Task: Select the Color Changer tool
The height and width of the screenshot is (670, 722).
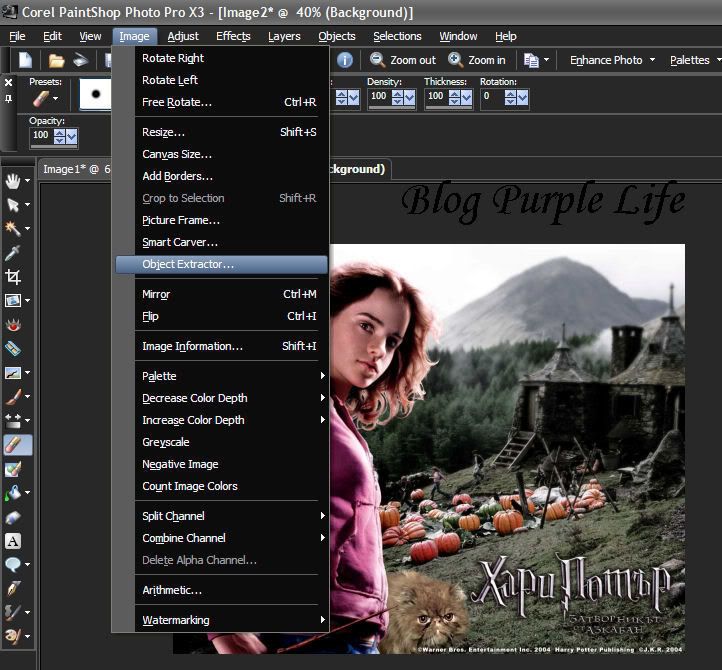Action: [12, 469]
